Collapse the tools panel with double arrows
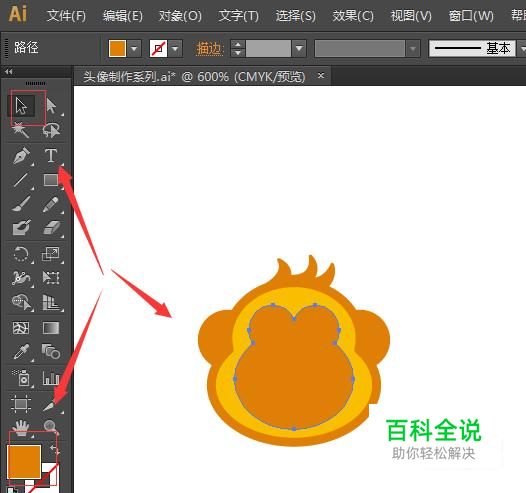This screenshot has width=526, height=493. click(9, 71)
